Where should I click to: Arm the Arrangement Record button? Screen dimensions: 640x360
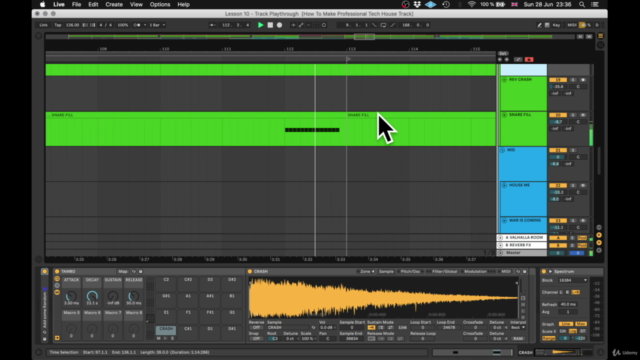pos(279,25)
